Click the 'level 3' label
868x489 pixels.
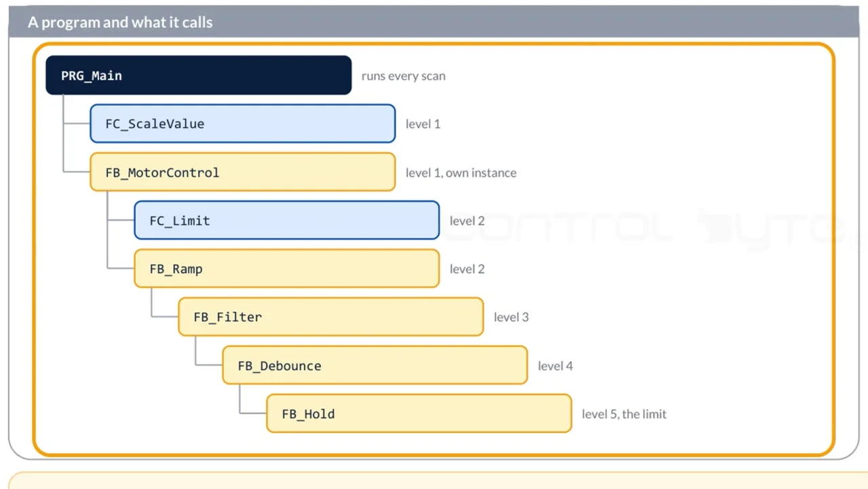pyautogui.click(x=511, y=317)
